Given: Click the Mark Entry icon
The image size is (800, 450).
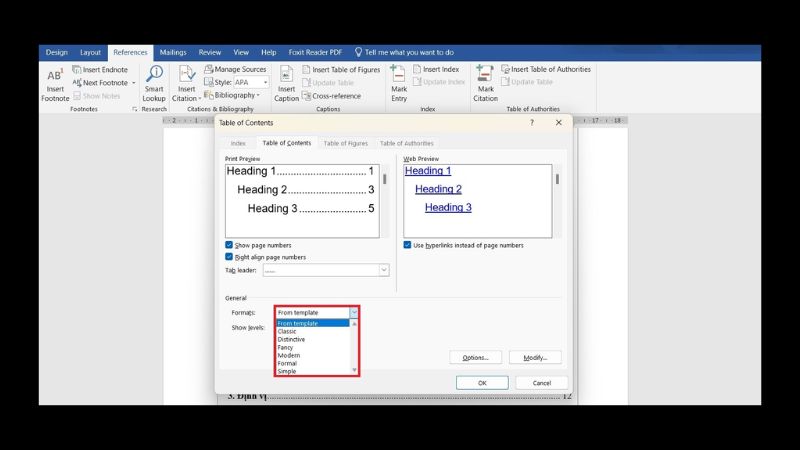Looking at the screenshot, I should [x=398, y=74].
